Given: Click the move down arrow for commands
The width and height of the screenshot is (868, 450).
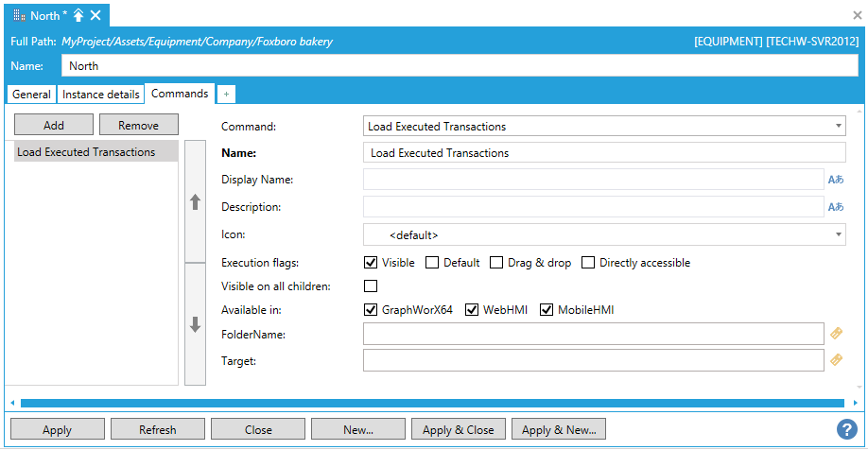Looking at the screenshot, I should [196, 324].
